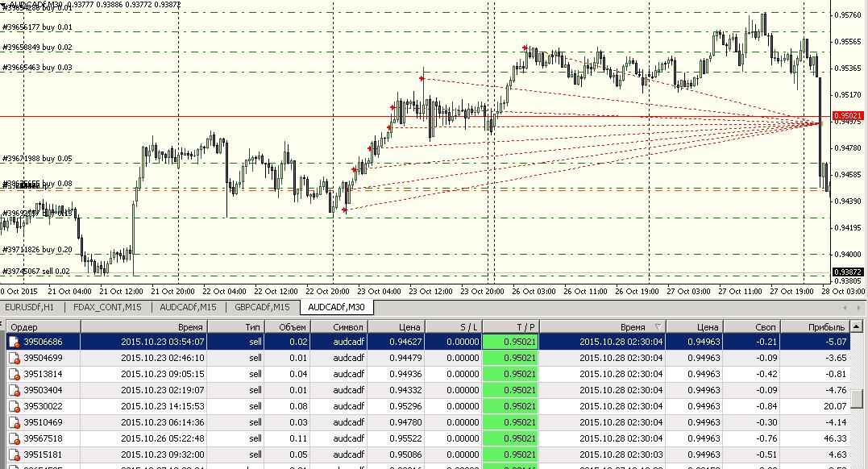This screenshot has width=868, height=469.
Task: Click swap value -0.84
Action: click(766, 406)
